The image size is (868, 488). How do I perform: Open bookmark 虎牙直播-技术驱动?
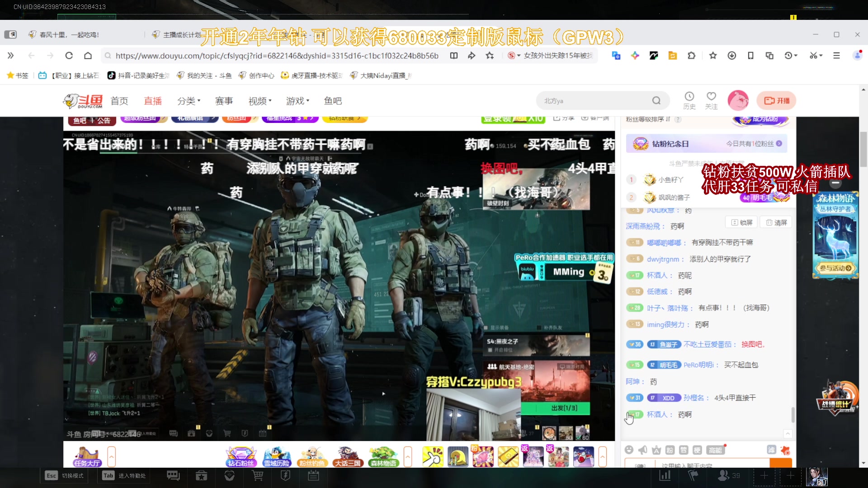click(x=312, y=75)
